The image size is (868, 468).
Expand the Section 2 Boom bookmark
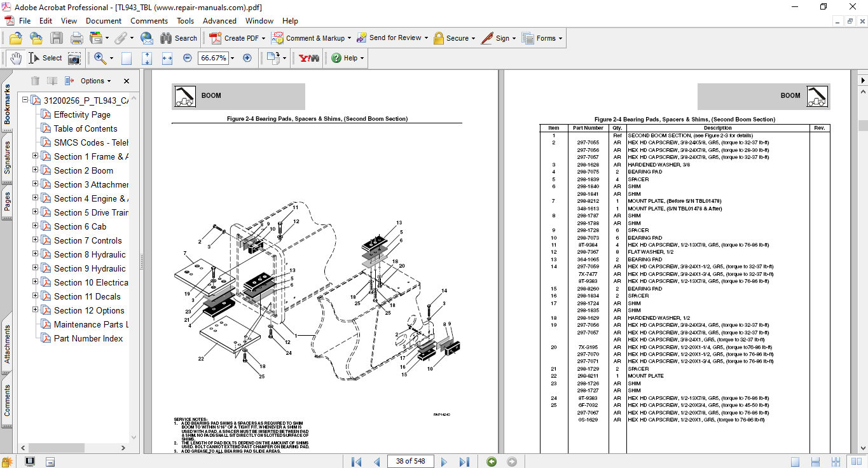36,170
